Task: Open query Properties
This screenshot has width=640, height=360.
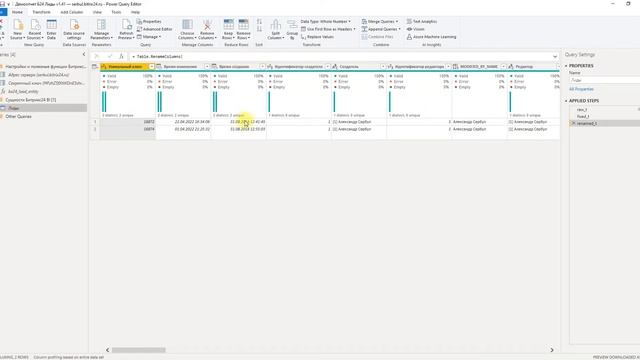Action: click(x=149, y=21)
